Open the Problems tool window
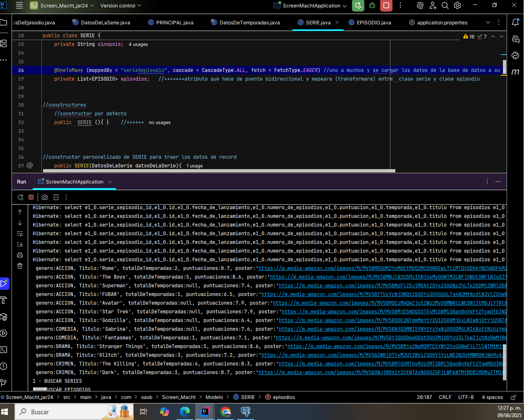Screen dimensions: 524x420 coord(4,366)
